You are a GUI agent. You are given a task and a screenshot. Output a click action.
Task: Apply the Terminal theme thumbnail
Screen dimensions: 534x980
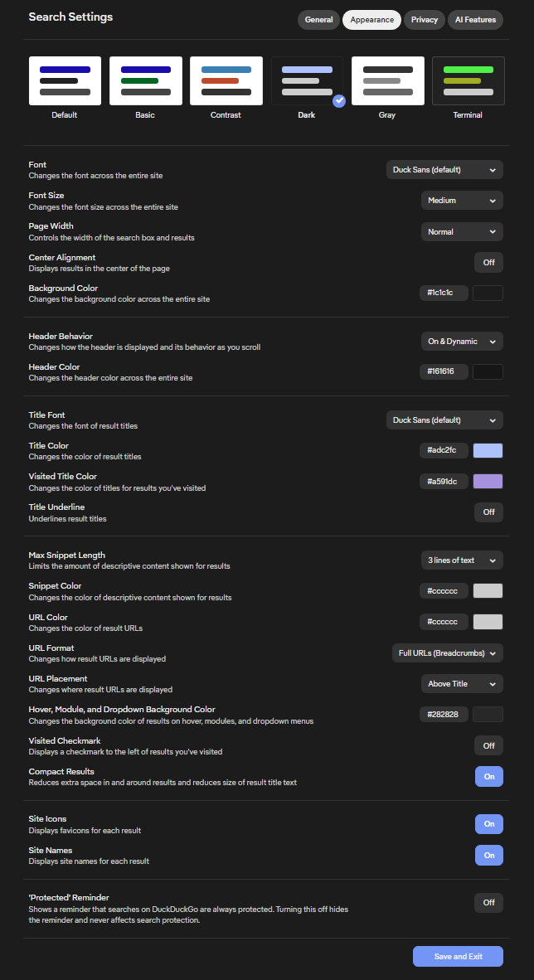[468, 81]
